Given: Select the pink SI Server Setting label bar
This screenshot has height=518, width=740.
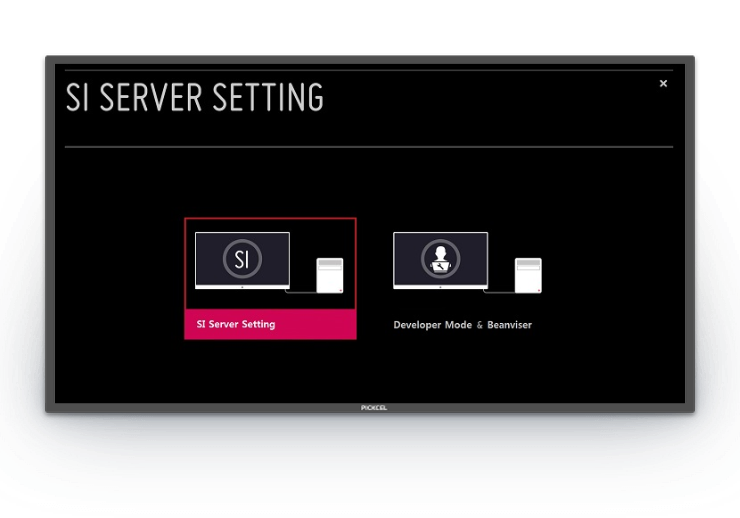Looking at the screenshot, I should point(270,324).
